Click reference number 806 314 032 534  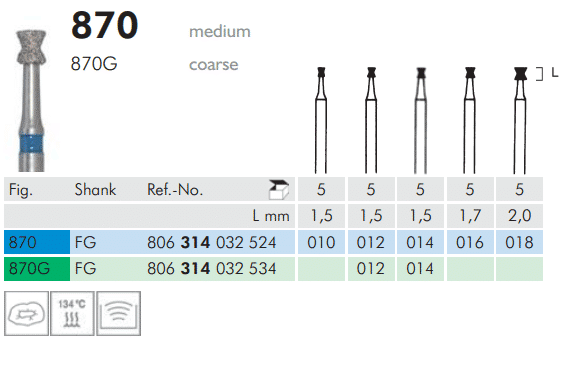coord(212,268)
